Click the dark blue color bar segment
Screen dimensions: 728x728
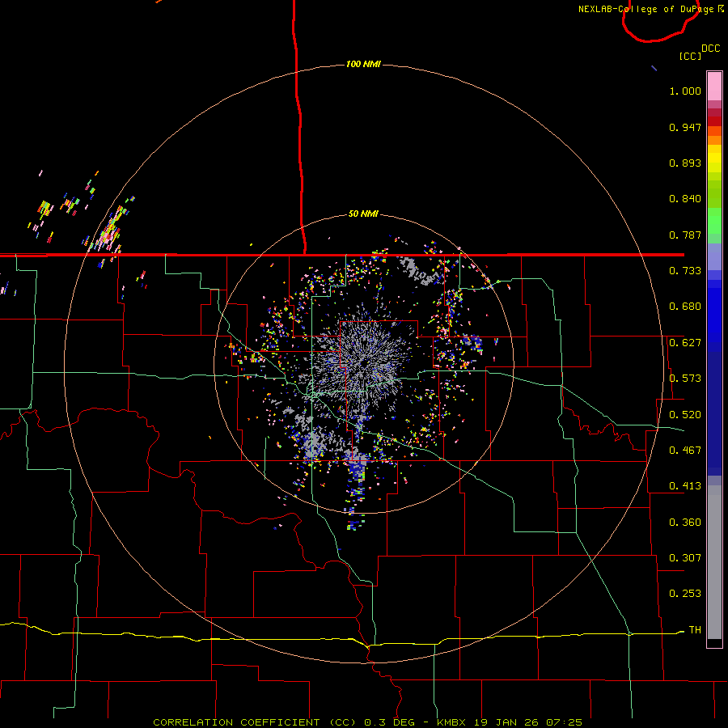pos(714,413)
